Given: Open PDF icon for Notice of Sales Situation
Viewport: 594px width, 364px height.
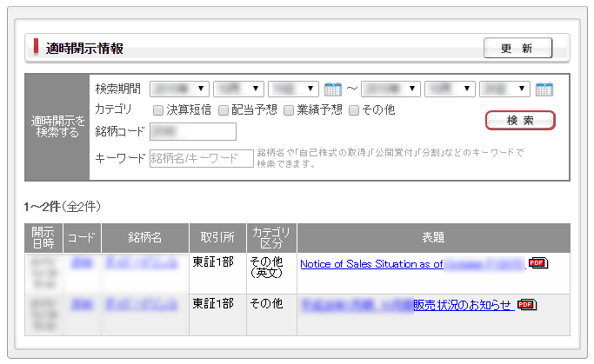Looking at the screenshot, I should click(x=538, y=263).
